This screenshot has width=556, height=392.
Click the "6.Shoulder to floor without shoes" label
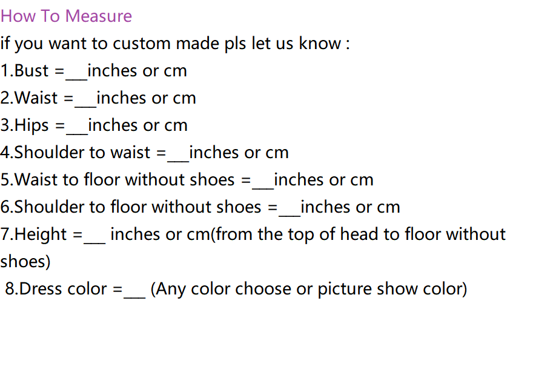[x=131, y=207]
